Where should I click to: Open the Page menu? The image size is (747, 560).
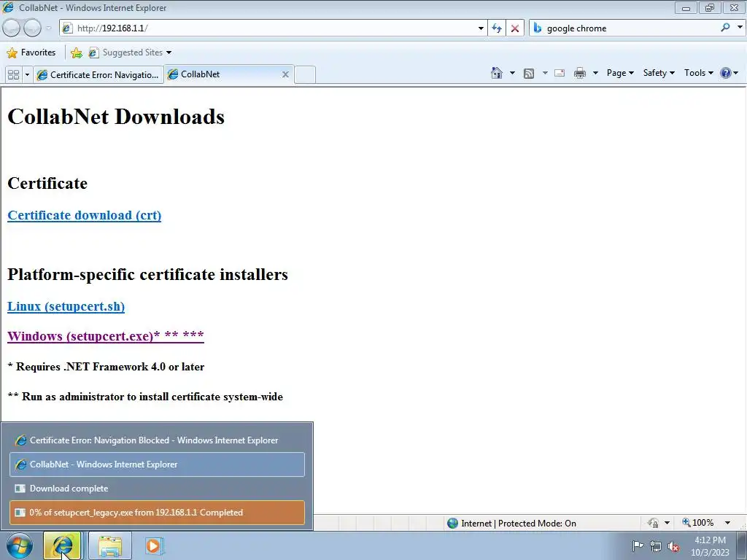tap(620, 73)
